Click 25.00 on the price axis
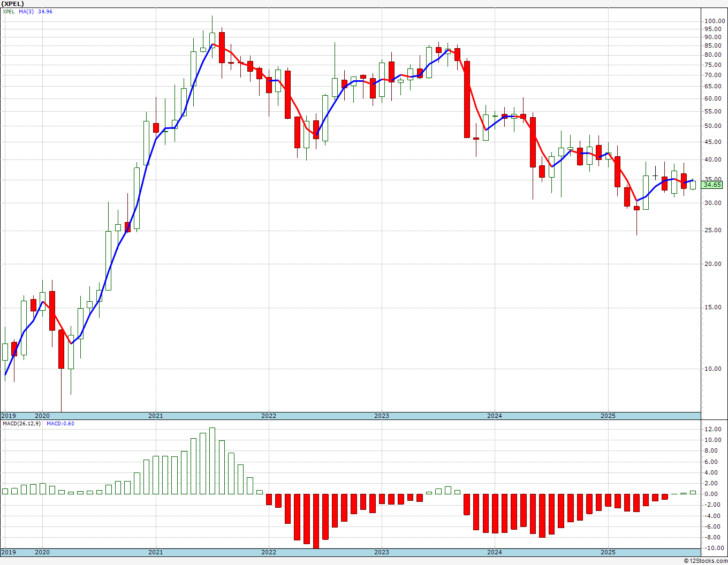 [x=713, y=231]
